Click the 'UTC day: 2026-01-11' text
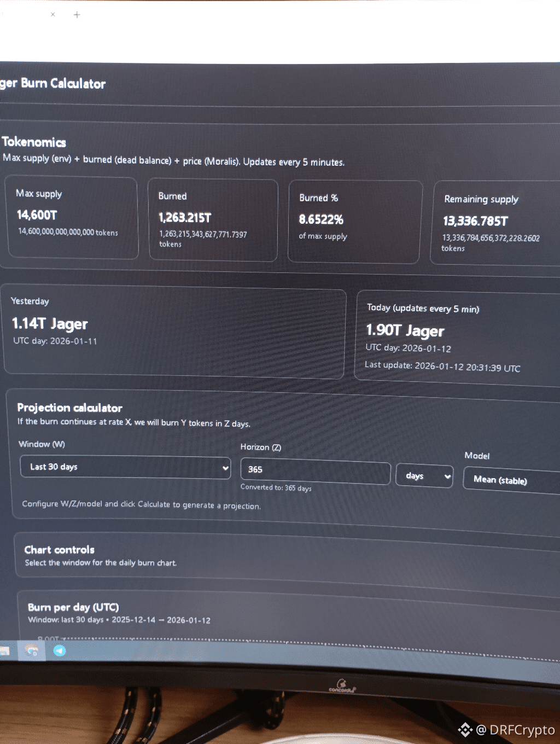This screenshot has height=744, width=560. coord(55,341)
